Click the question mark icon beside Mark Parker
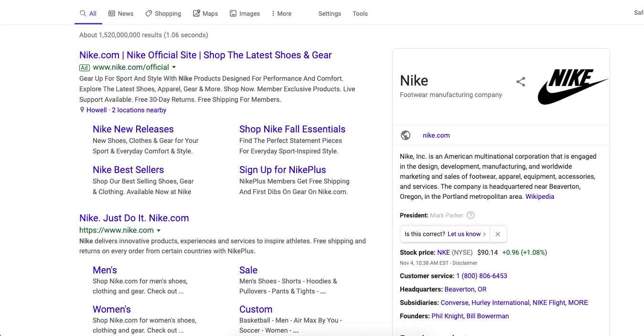Viewport: 644px width, 336px height. (x=471, y=215)
